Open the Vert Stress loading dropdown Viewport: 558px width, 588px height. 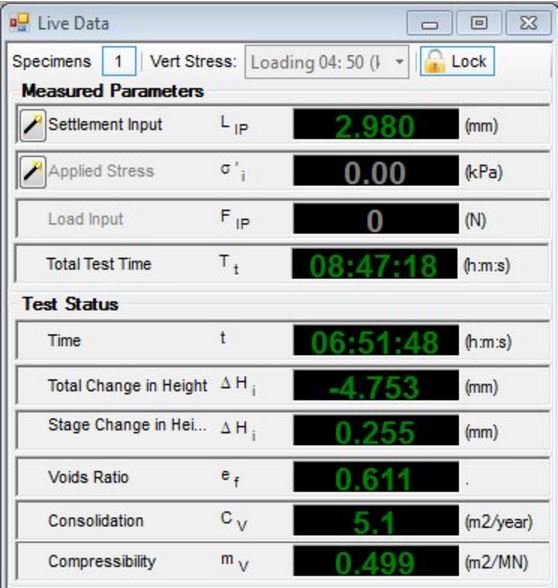click(327, 62)
